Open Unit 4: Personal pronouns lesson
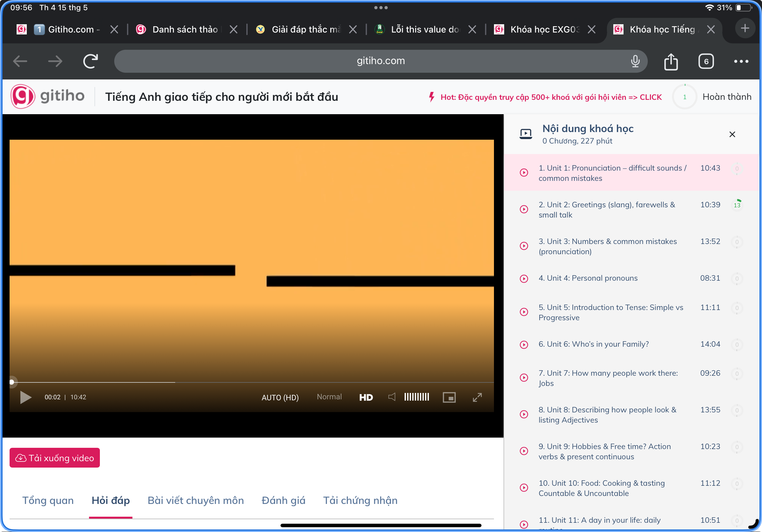The image size is (762, 532). coord(587,278)
